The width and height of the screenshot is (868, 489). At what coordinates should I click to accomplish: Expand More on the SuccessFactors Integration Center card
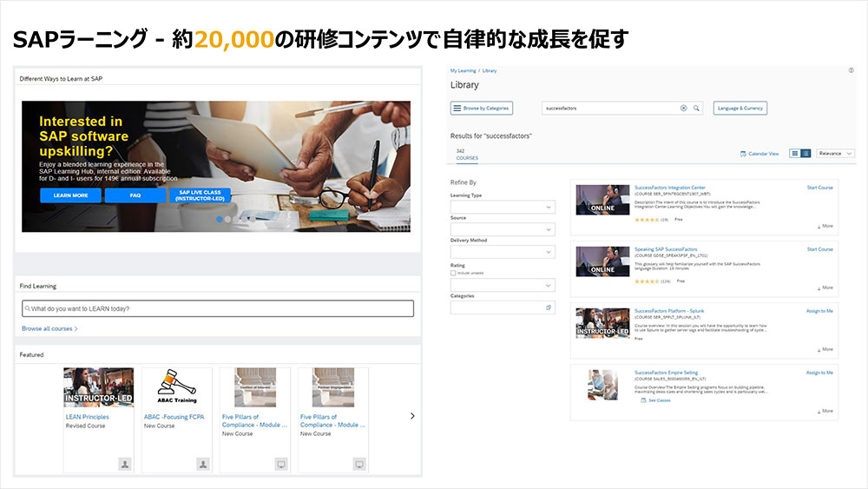tap(825, 226)
